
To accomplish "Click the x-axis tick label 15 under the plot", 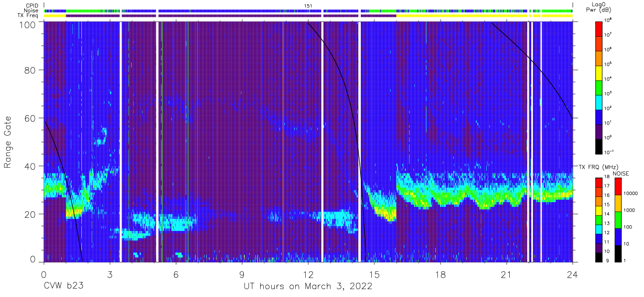I will [x=374, y=274].
